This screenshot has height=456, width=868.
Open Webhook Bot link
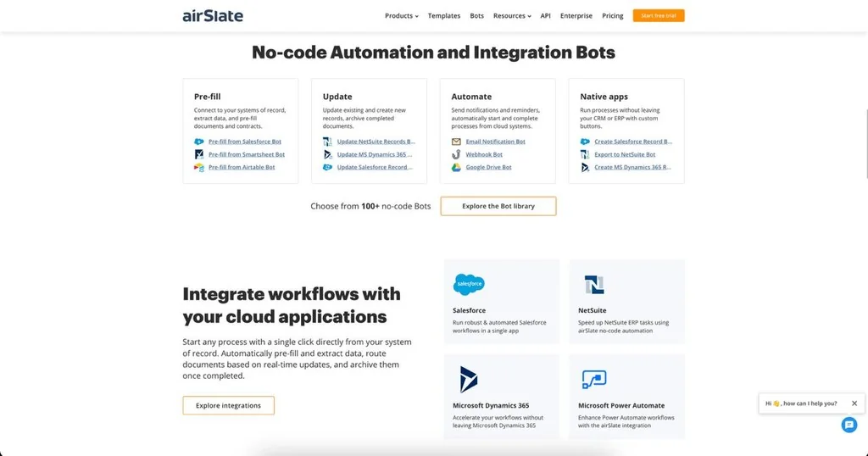click(x=484, y=154)
